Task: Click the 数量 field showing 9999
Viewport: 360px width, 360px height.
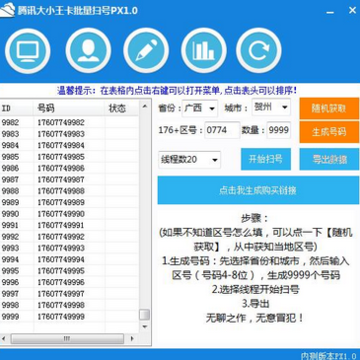Action: [279, 130]
